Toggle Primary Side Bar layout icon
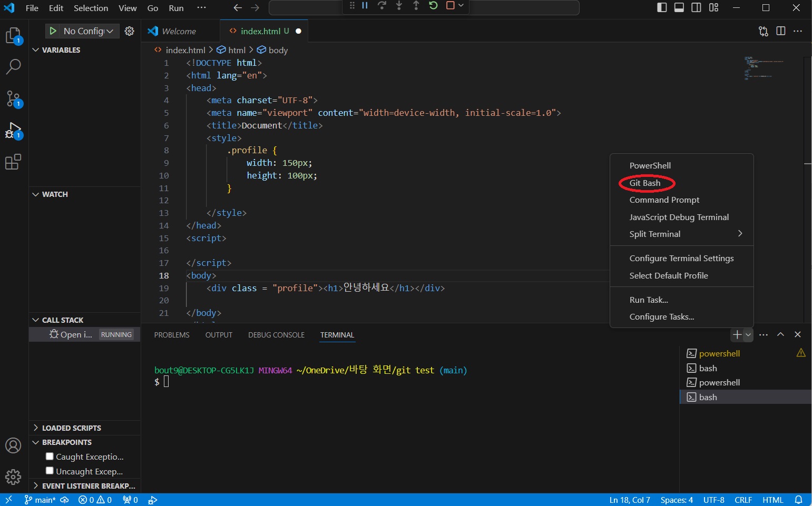The image size is (812, 506). (662, 7)
